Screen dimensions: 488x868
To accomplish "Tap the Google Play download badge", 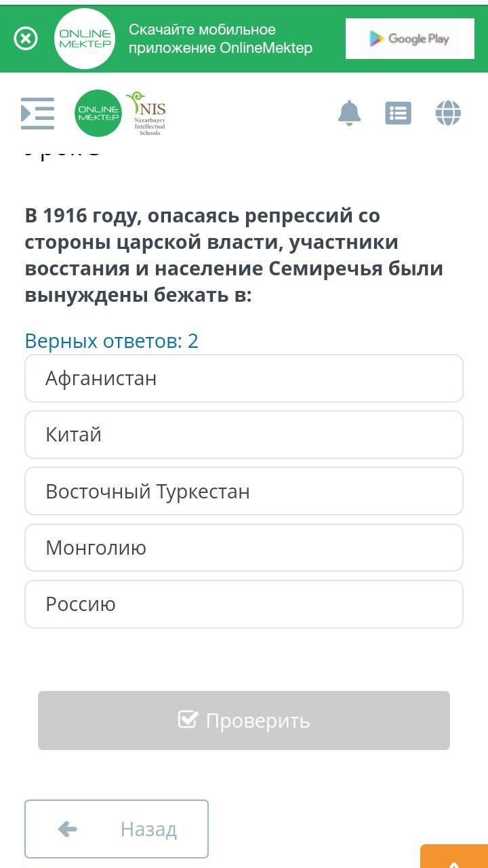I will click(409, 39).
